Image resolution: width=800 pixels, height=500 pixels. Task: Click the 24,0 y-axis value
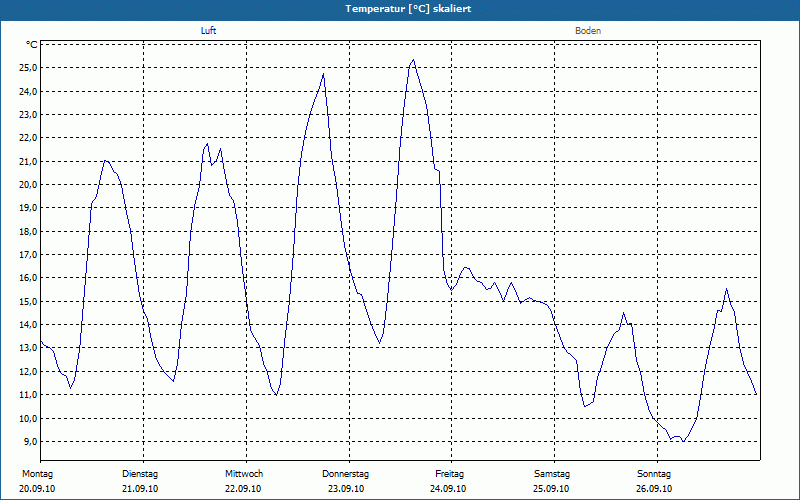(28, 91)
